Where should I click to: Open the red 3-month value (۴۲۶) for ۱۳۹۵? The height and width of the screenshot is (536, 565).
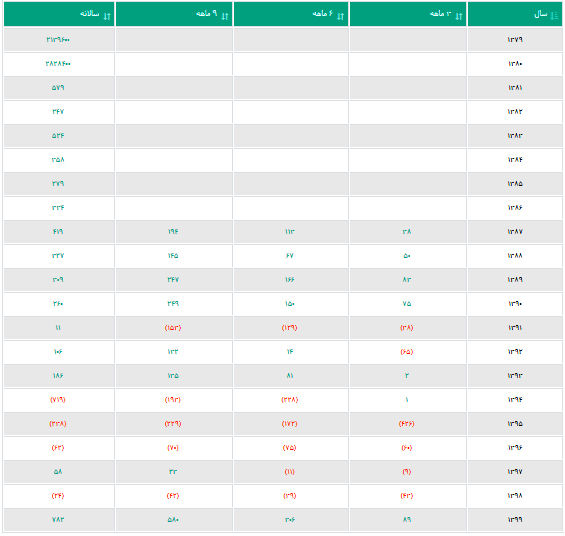(x=407, y=424)
